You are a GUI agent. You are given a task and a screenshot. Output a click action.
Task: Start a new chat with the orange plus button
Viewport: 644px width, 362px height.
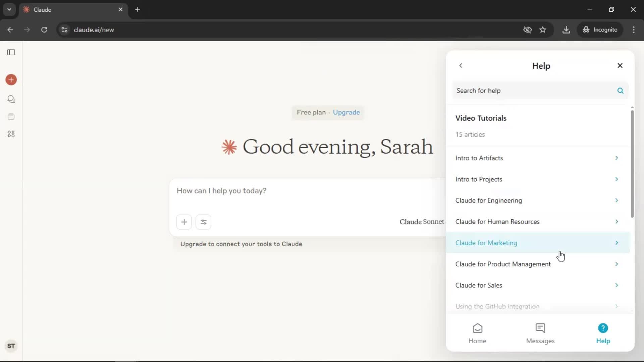click(x=11, y=80)
